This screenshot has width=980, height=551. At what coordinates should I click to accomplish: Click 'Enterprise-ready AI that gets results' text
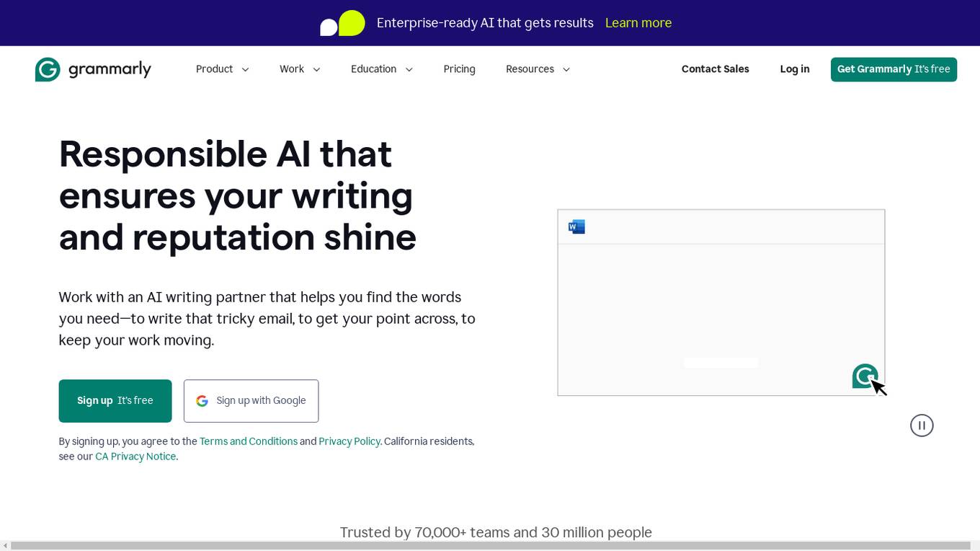coord(485,23)
